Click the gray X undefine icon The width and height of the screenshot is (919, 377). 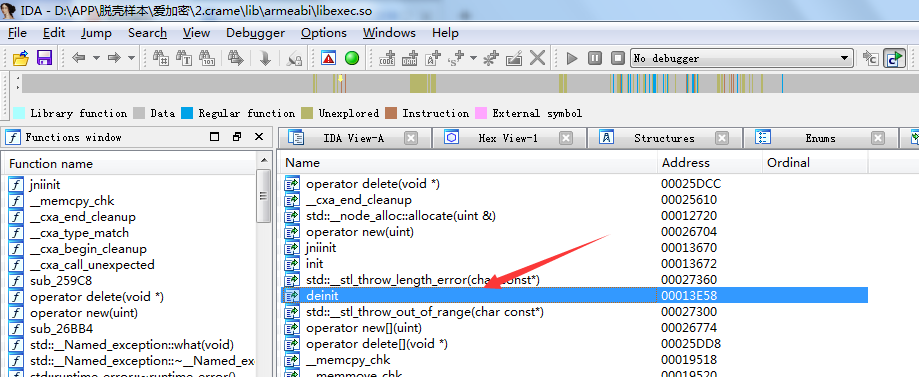537,58
